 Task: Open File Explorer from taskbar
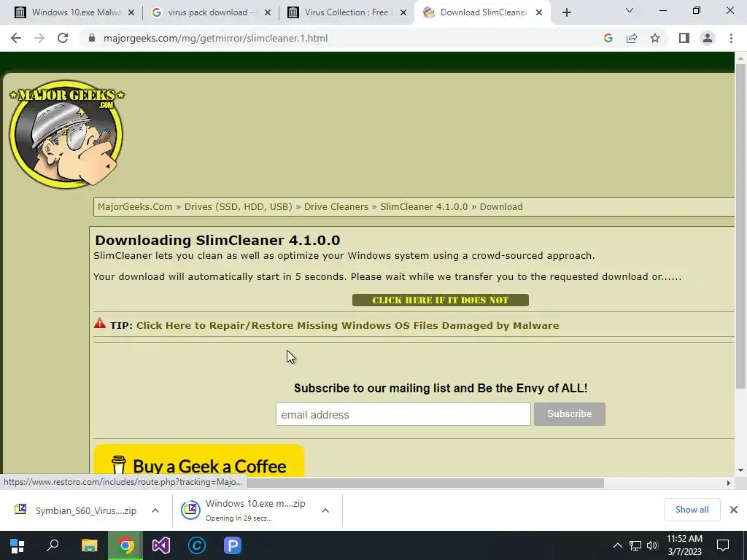click(x=89, y=545)
